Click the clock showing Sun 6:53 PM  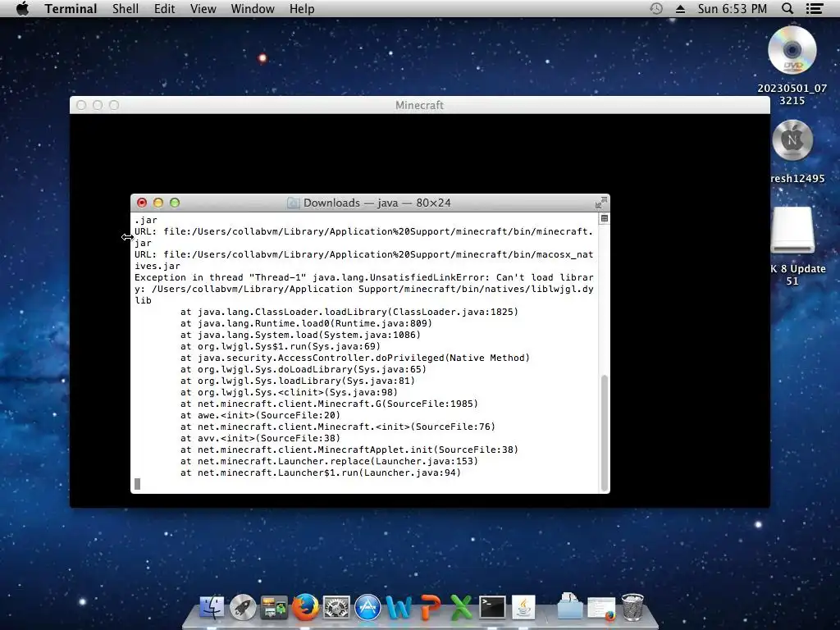pyautogui.click(x=732, y=8)
